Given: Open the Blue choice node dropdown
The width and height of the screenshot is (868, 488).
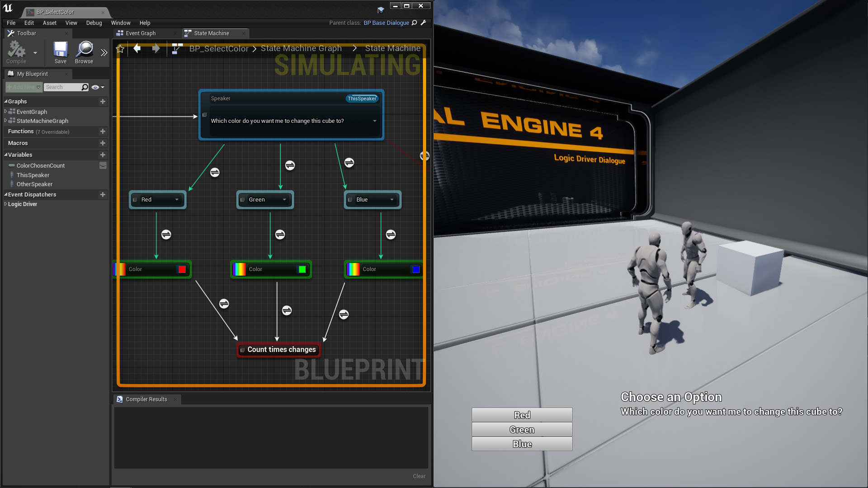Looking at the screenshot, I should [392, 200].
